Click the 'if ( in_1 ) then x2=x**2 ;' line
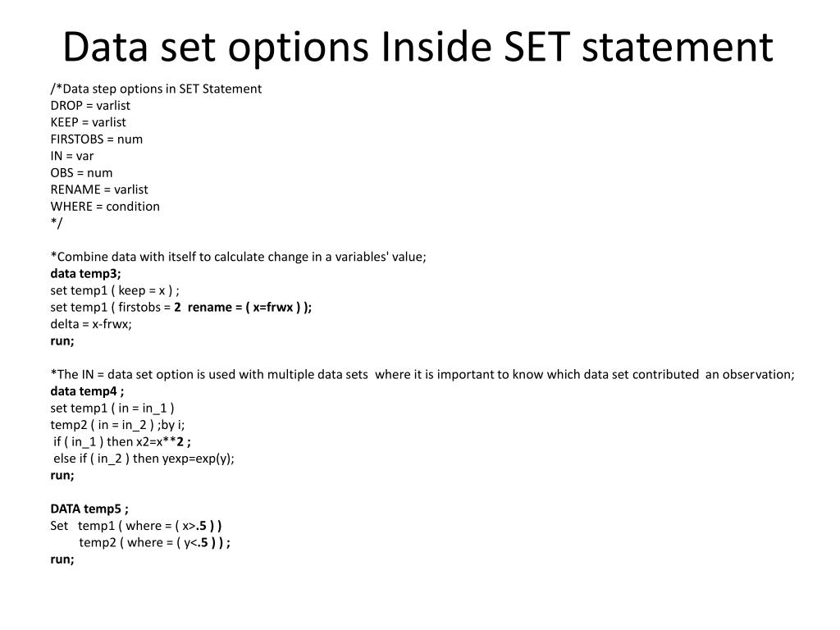 pyautogui.click(x=122, y=442)
